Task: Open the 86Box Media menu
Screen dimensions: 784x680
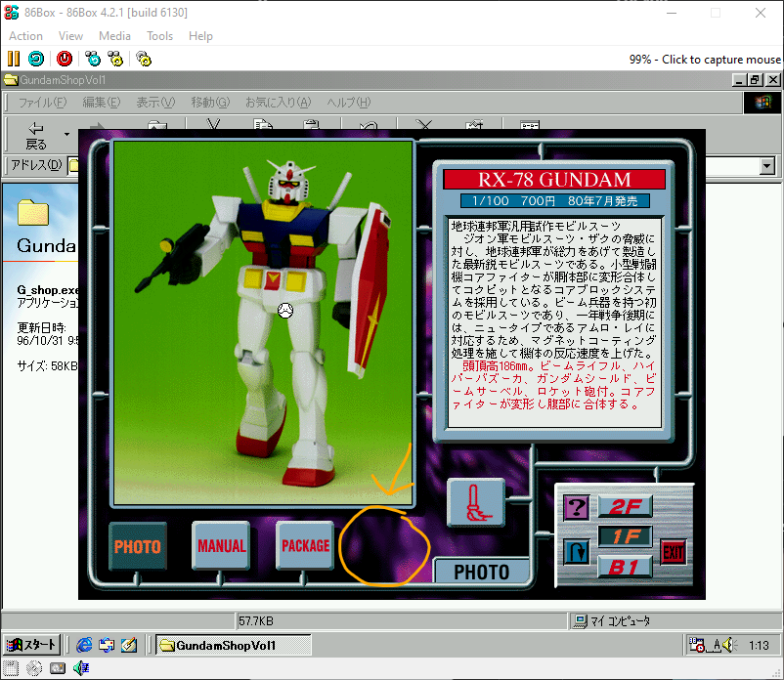Action: (x=114, y=36)
